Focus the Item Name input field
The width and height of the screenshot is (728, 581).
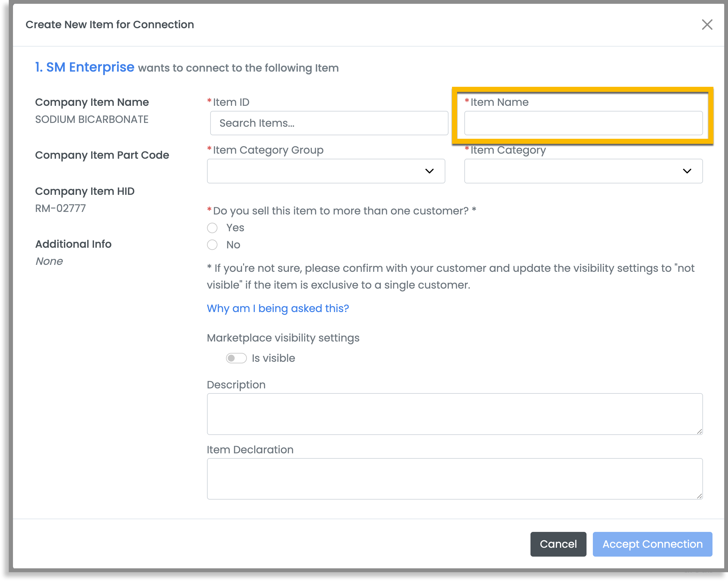[583, 123]
